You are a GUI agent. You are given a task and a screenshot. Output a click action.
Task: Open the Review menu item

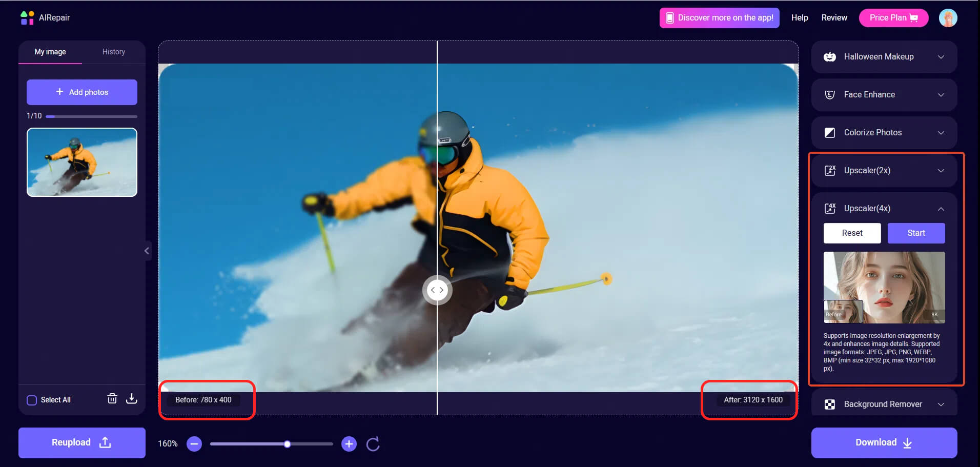tap(833, 17)
